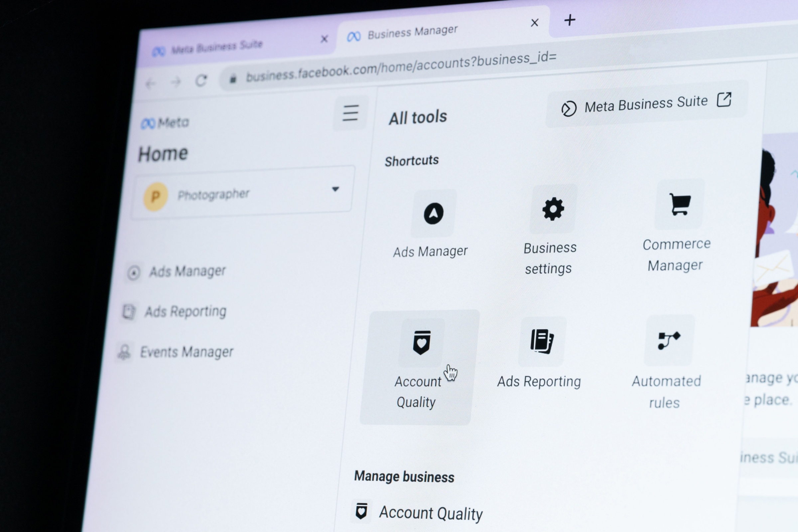Reload the page with refresh button

[x=201, y=81]
